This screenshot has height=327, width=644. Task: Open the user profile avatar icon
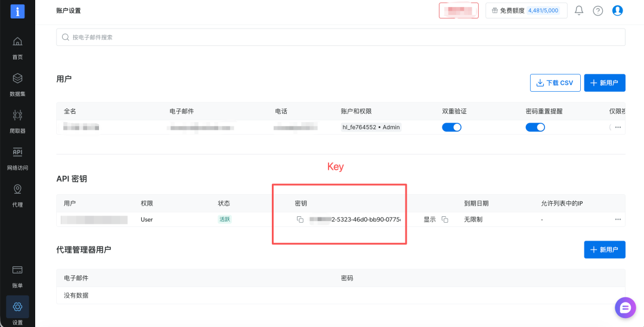tap(617, 11)
